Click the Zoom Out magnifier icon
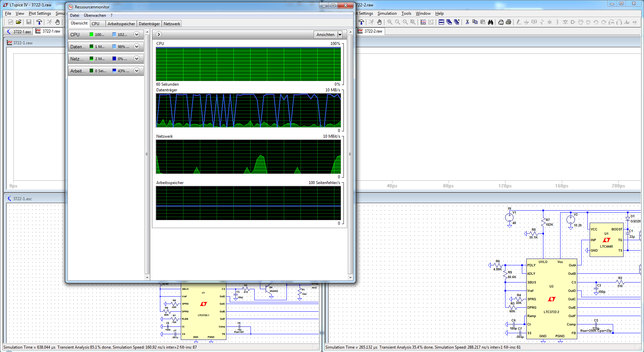This screenshot has width=644, height=352. 405,22
